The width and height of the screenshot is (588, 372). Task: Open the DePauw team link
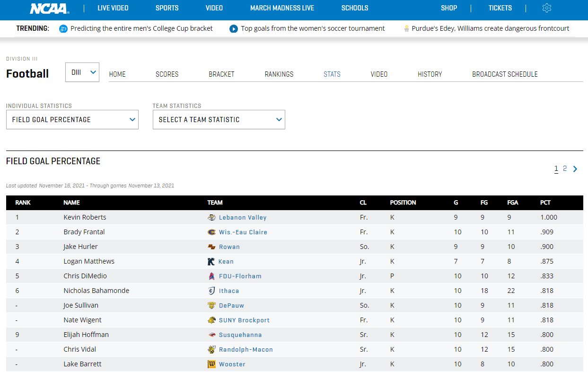pyautogui.click(x=232, y=306)
